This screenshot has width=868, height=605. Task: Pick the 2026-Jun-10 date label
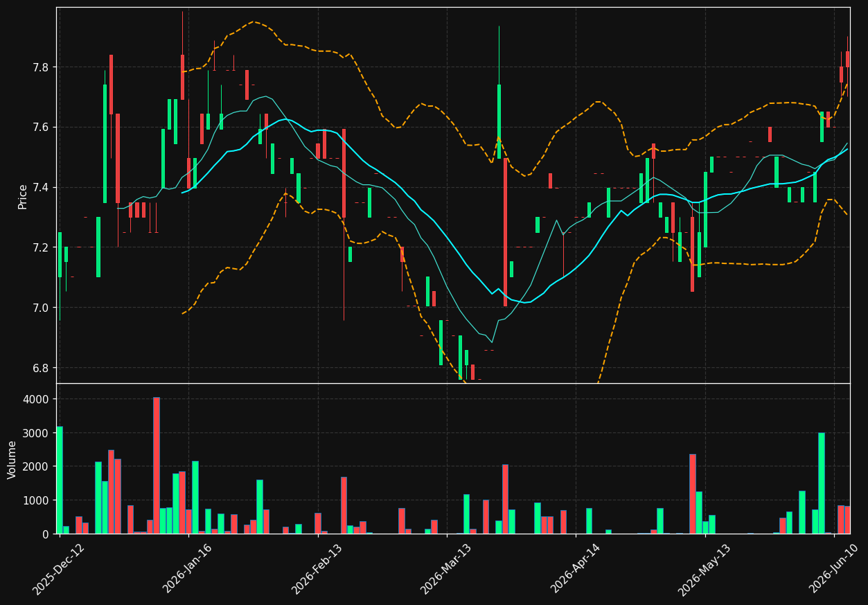click(x=834, y=569)
